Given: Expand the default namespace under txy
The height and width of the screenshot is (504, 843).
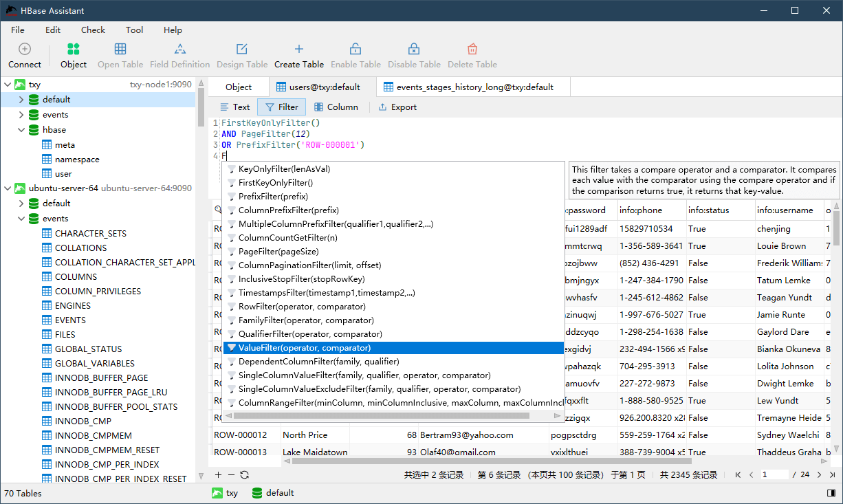Looking at the screenshot, I should [x=21, y=100].
